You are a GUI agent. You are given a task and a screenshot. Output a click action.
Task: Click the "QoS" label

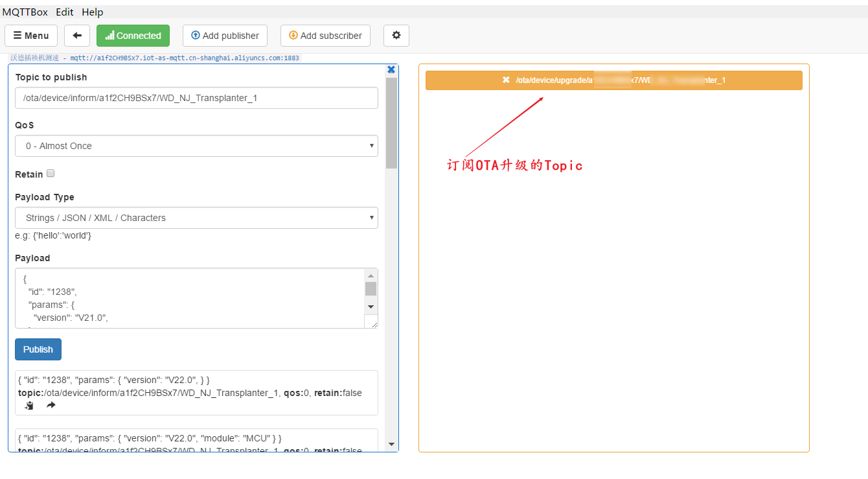point(25,125)
